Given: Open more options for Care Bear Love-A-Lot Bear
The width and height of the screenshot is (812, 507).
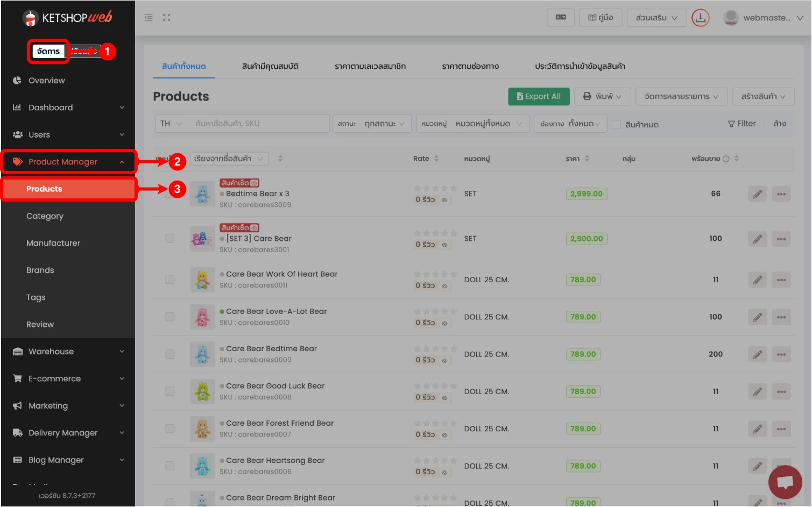Looking at the screenshot, I should point(781,317).
